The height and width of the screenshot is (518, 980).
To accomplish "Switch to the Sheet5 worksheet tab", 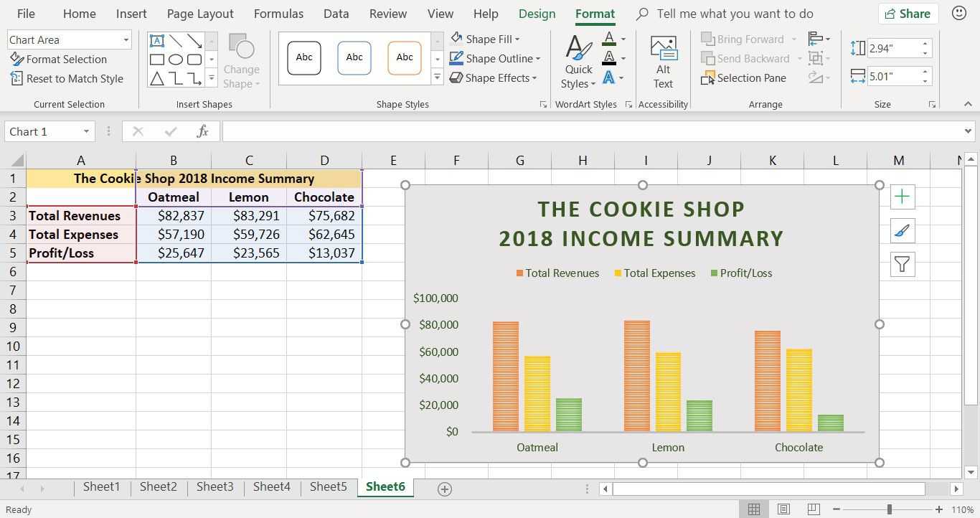I will (328, 487).
